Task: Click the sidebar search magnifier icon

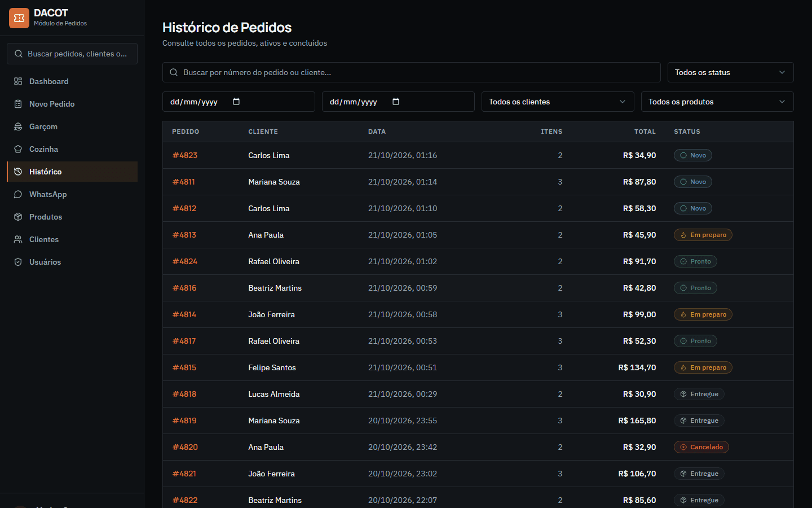Action: tap(19, 54)
